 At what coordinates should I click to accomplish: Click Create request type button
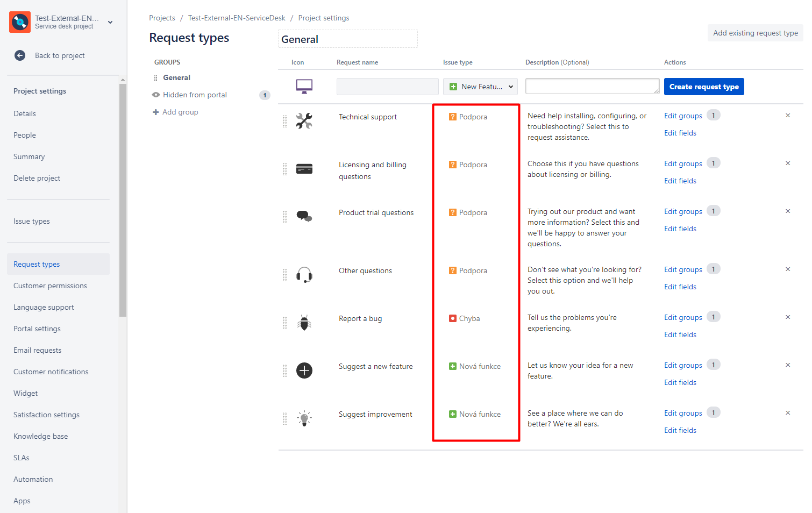pos(704,87)
